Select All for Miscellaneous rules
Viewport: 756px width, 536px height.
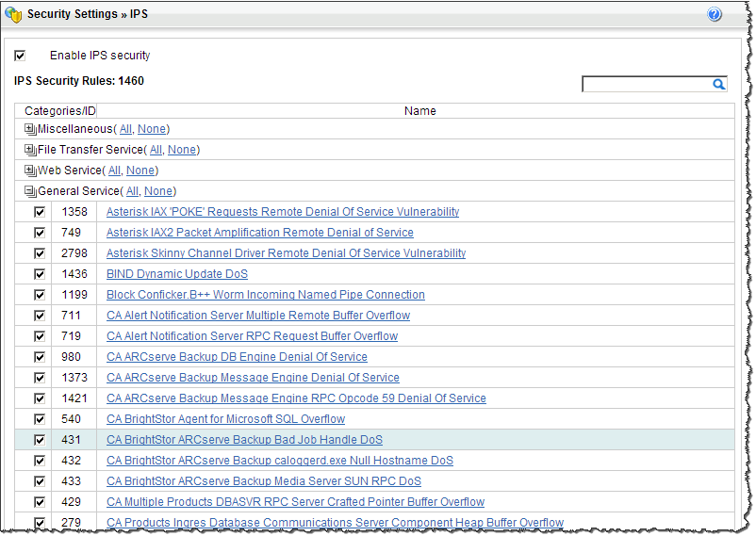pyautogui.click(x=125, y=129)
